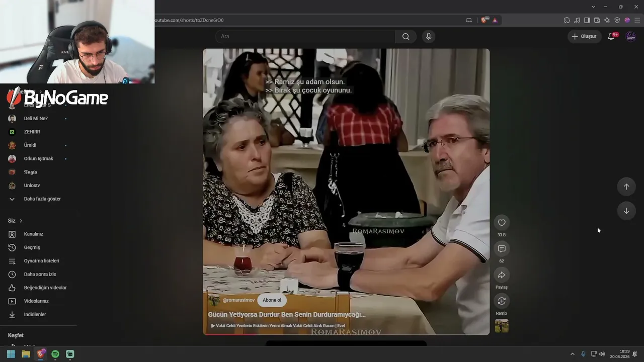Open Brave Rewards triangle icon
The width and height of the screenshot is (644, 362).
coord(495,20)
